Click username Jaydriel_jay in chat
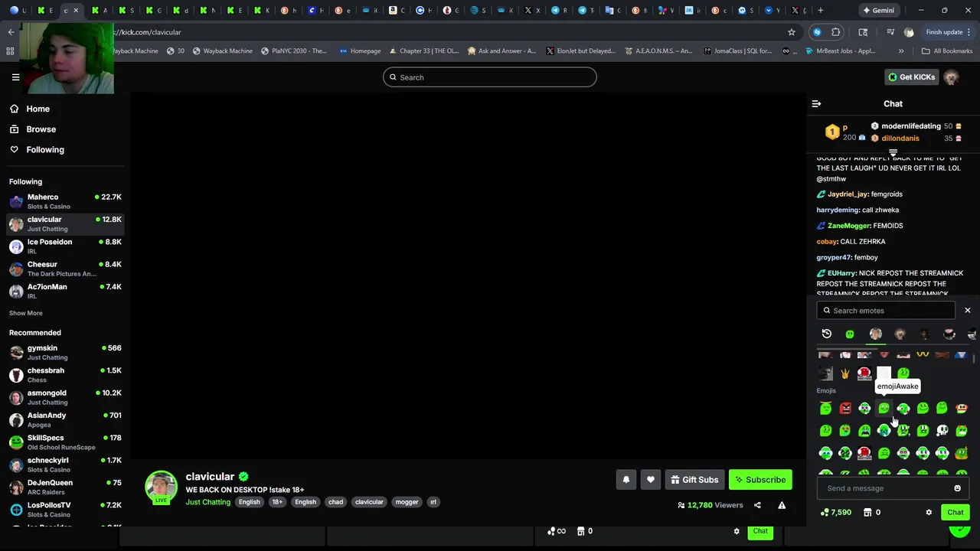Screen dimensions: 980x551 click(848, 194)
